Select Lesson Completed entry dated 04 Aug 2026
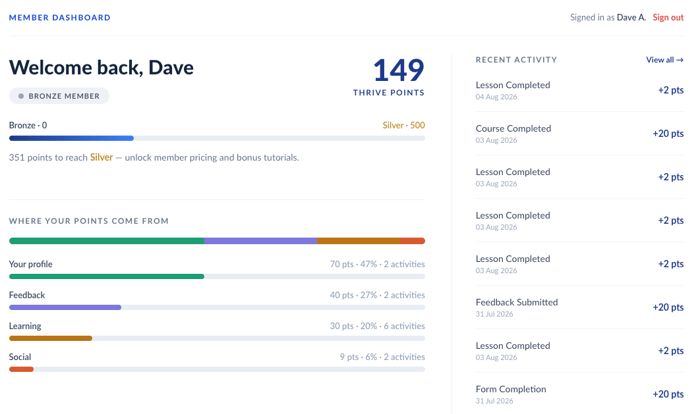The image size is (700, 414). coord(579,90)
